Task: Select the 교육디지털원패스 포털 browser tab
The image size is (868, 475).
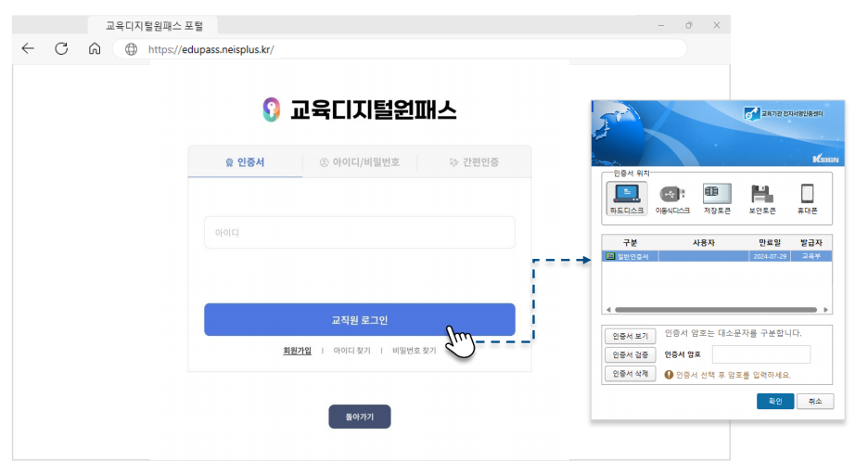Action: point(153,25)
